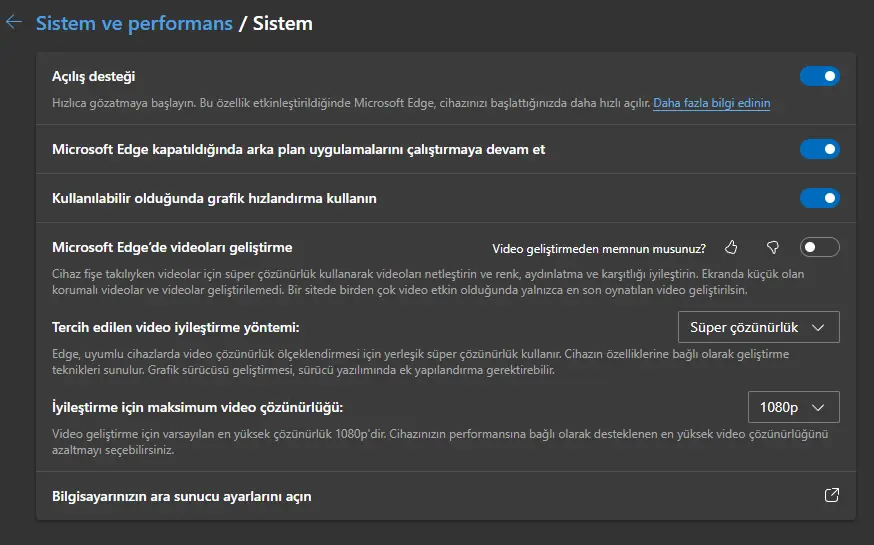Viewport: 874px width, 545px height.
Task: Click the Video geliştirmeden memnun musunuz? text
Action: click(x=599, y=249)
